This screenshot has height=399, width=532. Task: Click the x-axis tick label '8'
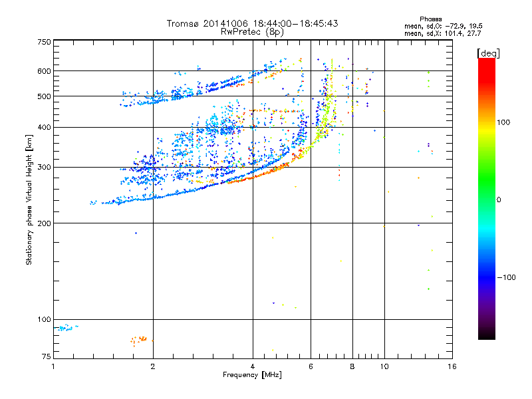click(352, 366)
